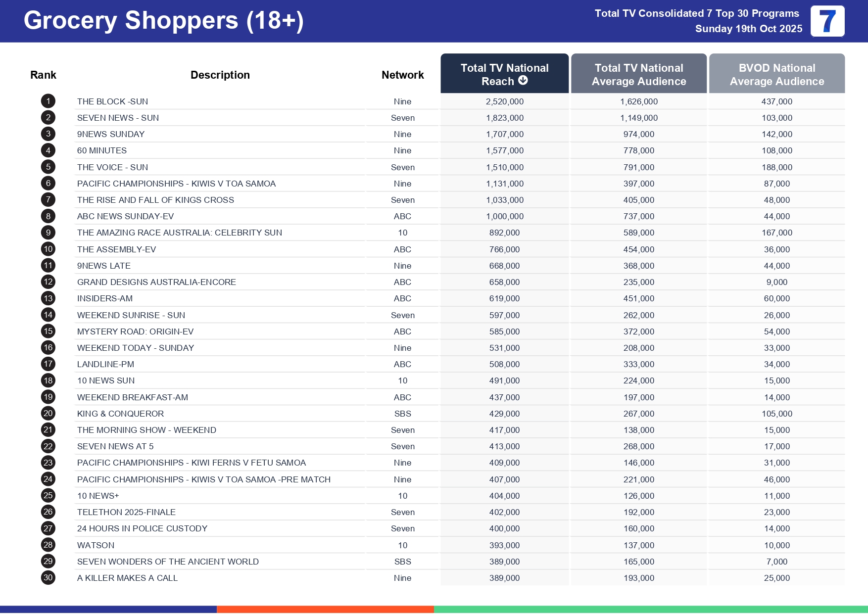This screenshot has height=614, width=868.
Task: Click the Channel 7 logo icon
Action: 827,21
